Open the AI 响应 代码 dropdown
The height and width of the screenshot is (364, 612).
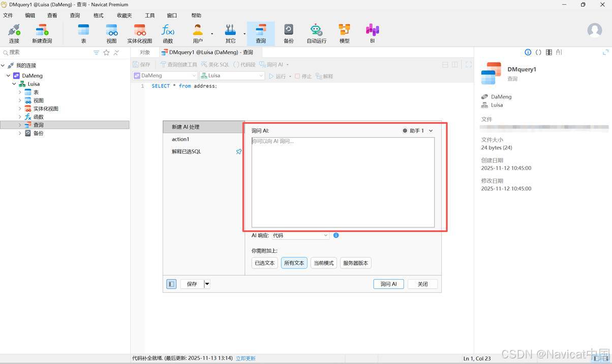[300, 236]
